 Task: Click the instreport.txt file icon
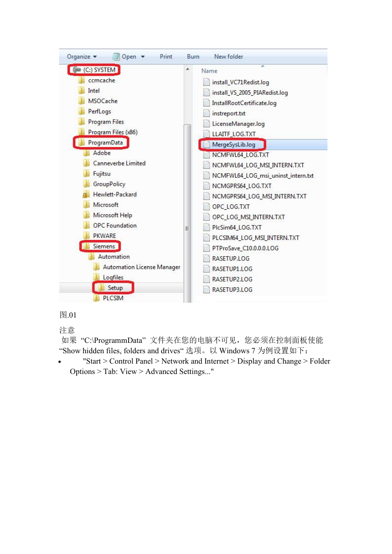tap(207, 113)
